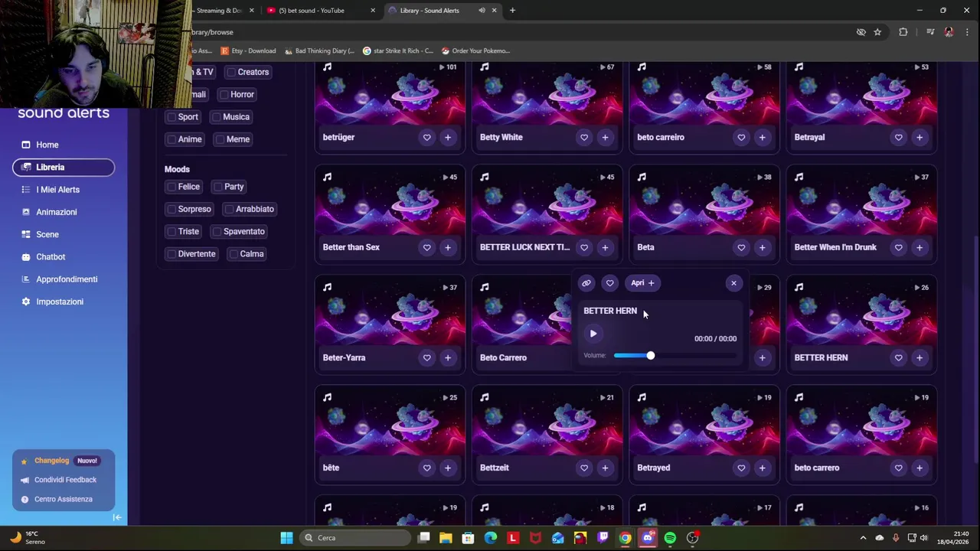Favorite heart icon in BETTER HERN popup
Viewport: 980px width, 551px height.
tap(610, 283)
